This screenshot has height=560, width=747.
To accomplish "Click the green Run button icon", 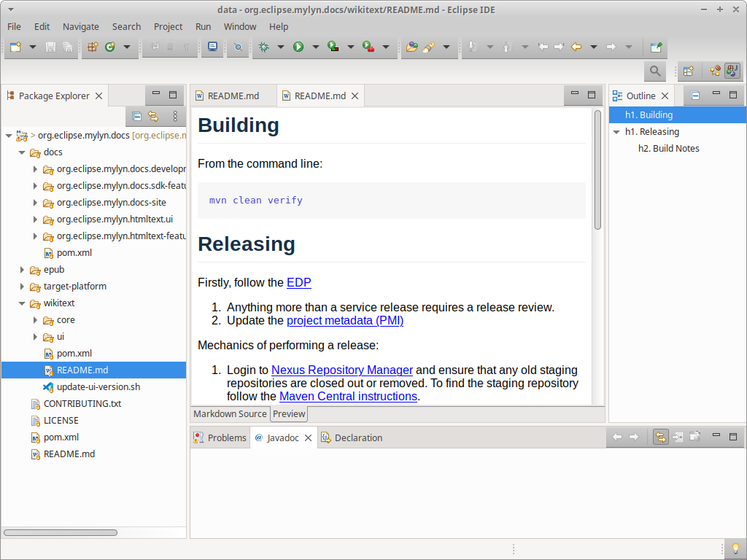I will [298, 47].
